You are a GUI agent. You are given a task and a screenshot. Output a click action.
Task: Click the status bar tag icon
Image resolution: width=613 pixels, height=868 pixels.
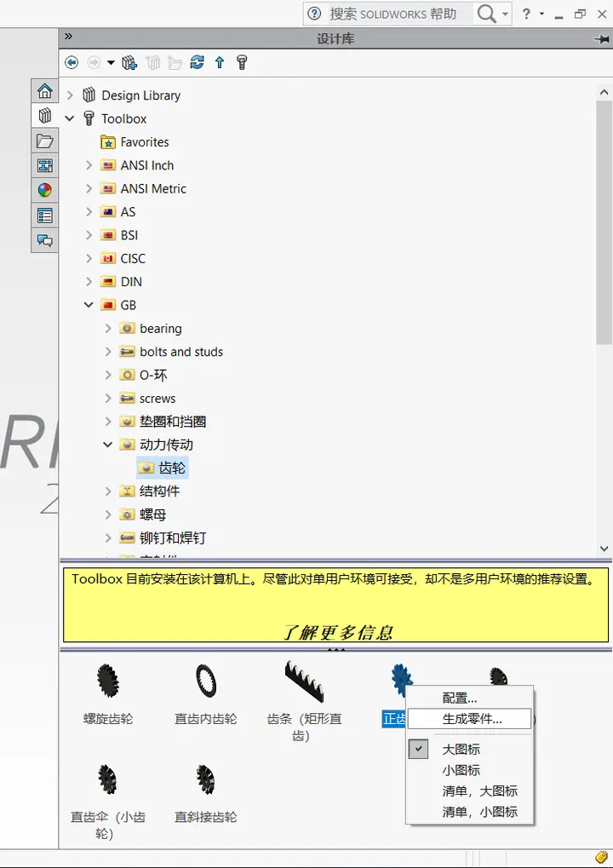click(x=602, y=858)
